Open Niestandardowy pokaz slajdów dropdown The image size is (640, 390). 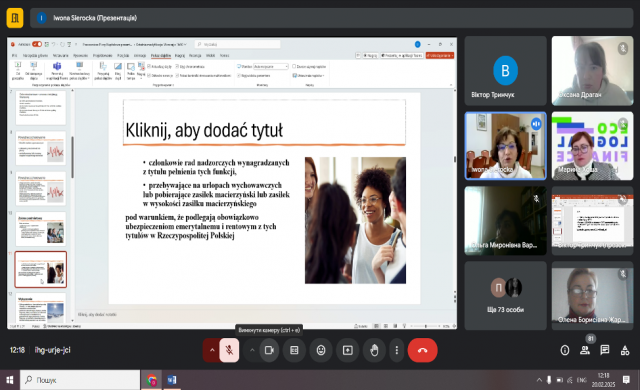tap(80, 71)
